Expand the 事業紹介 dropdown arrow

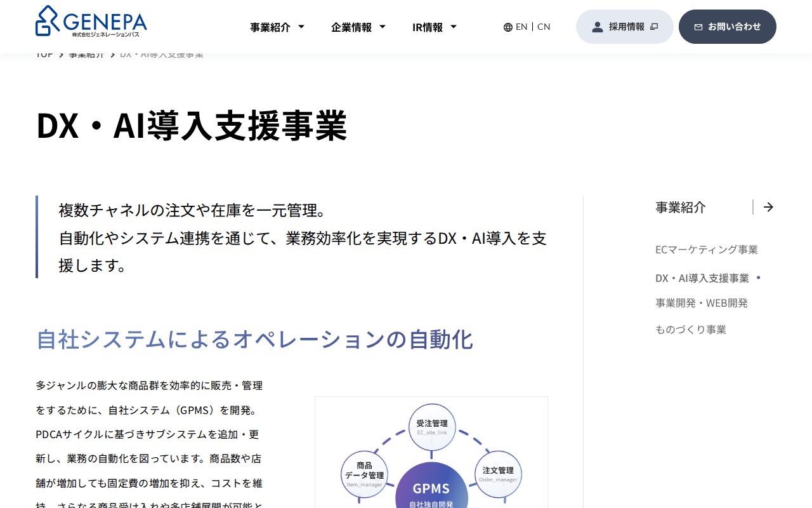(x=301, y=27)
